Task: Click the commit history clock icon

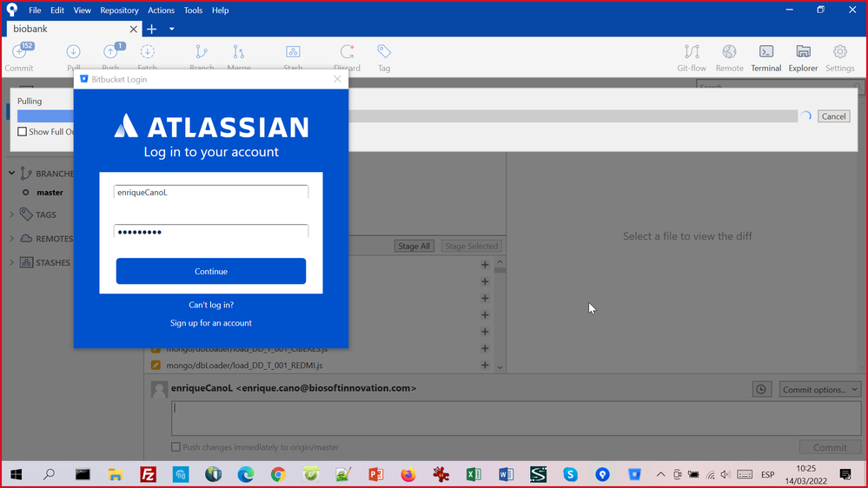Action: [x=762, y=390]
